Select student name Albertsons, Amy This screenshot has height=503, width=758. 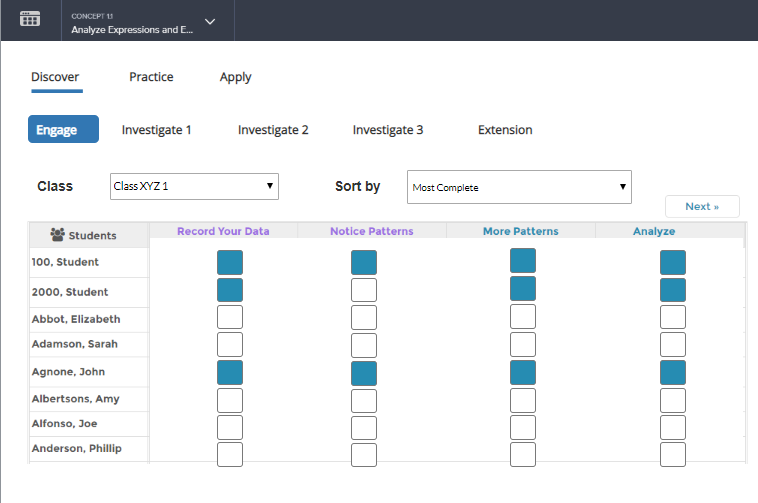(x=75, y=399)
